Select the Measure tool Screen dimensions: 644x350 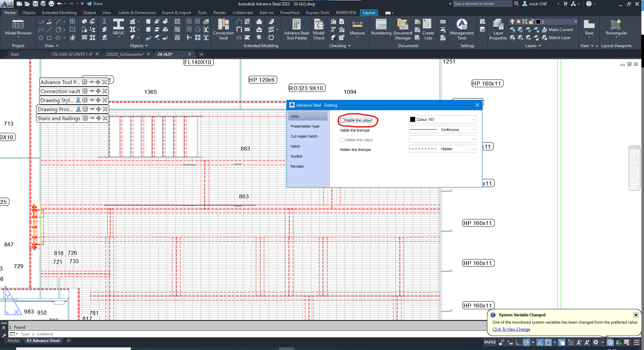click(x=357, y=27)
